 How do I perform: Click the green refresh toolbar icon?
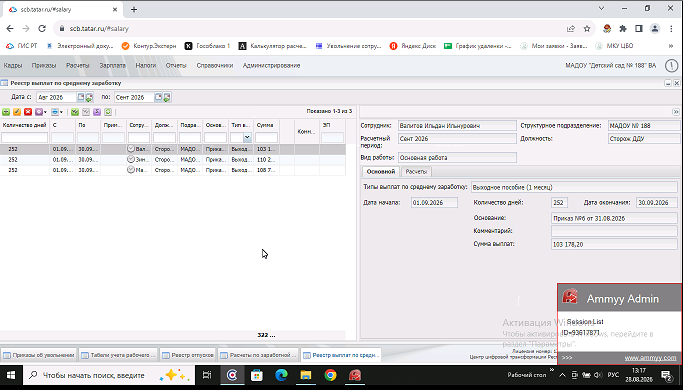(108, 112)
